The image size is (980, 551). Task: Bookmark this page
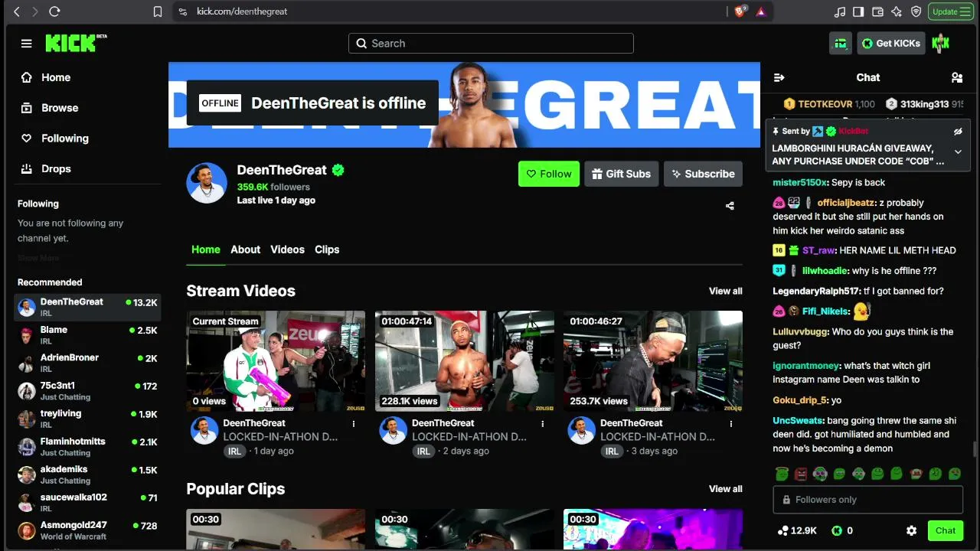[158, 11]
